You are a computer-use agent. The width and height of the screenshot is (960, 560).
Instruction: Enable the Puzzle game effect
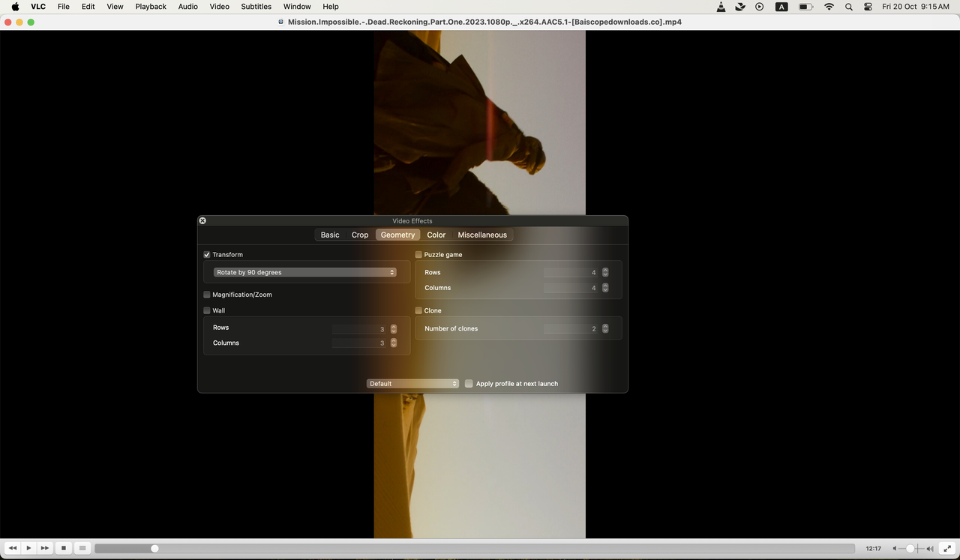(418, 254)
